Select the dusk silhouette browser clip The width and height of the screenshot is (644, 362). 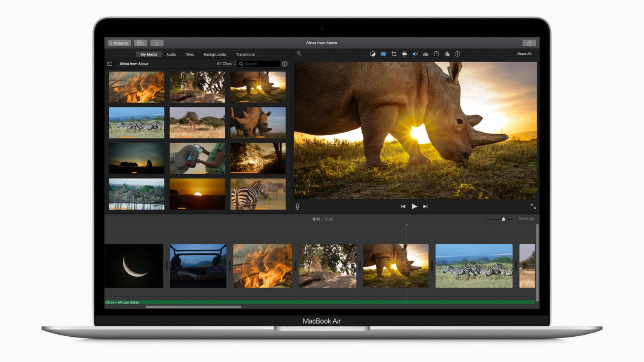[x=136, y=158]
